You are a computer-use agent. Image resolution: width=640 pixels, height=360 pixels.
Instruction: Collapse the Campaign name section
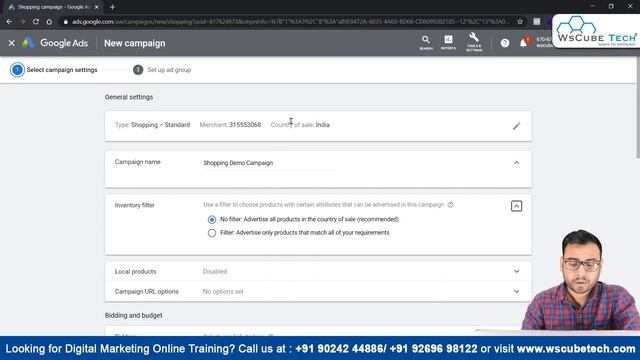516,163
